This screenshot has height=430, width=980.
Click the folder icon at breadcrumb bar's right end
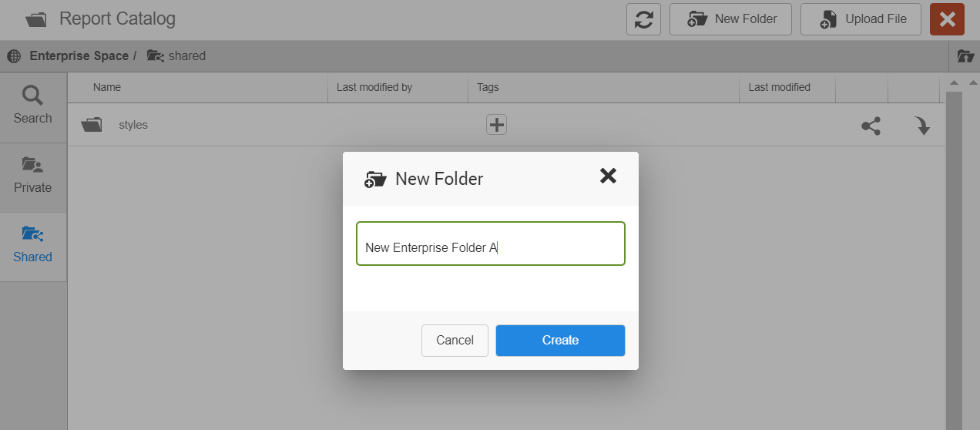[x=965, y=56]
